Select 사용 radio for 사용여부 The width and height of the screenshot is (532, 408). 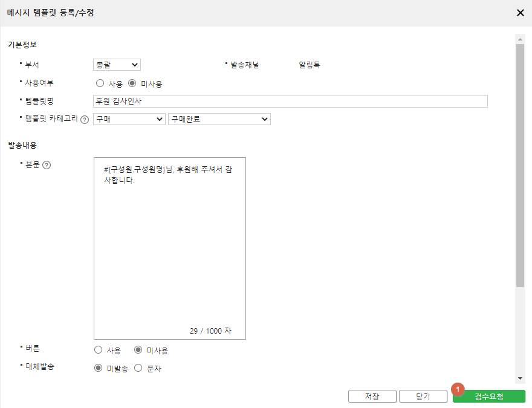pyautogui.click(x=100, y=83)
